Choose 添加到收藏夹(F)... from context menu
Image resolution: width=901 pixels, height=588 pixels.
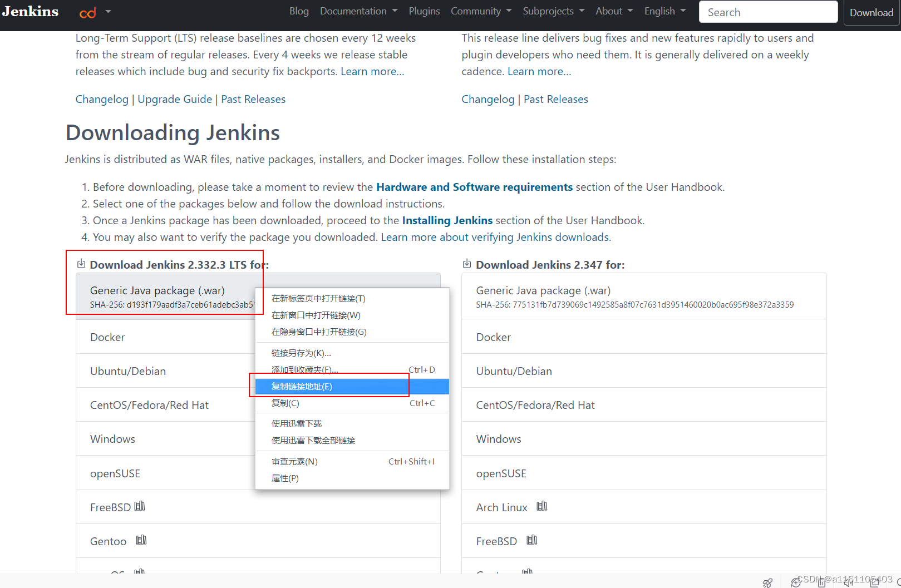352,369
